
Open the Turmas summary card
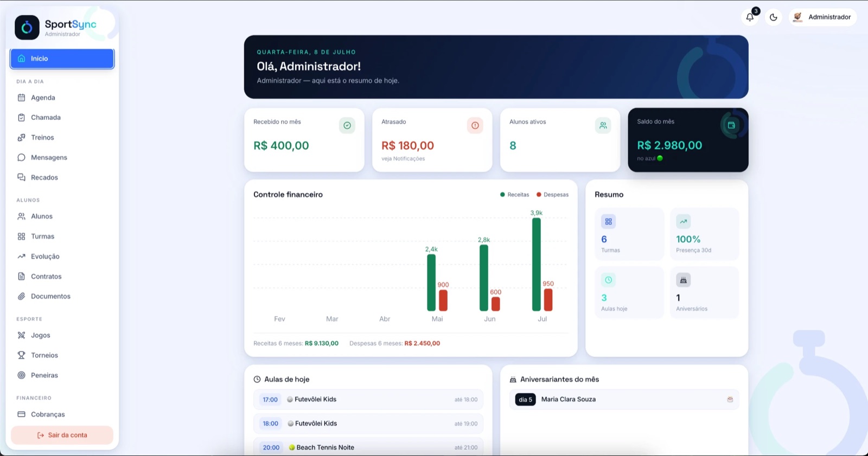(x=629, y=234)
